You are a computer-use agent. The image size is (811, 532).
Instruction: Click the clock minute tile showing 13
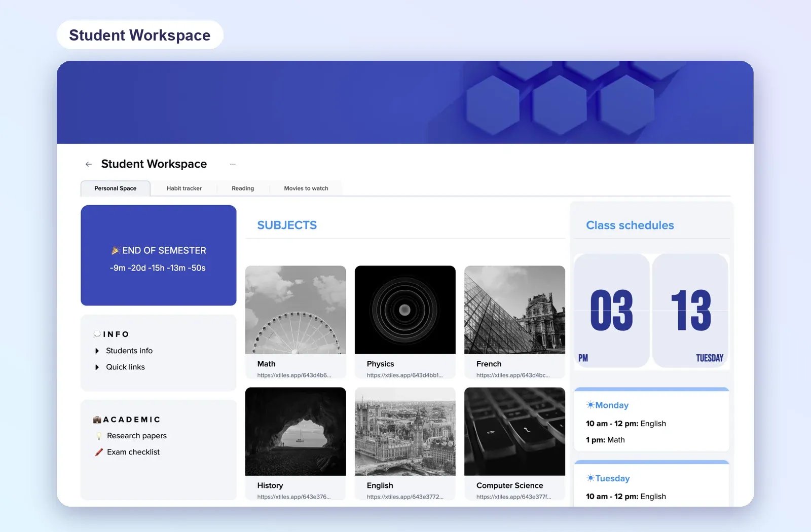[x=691, y=311]
